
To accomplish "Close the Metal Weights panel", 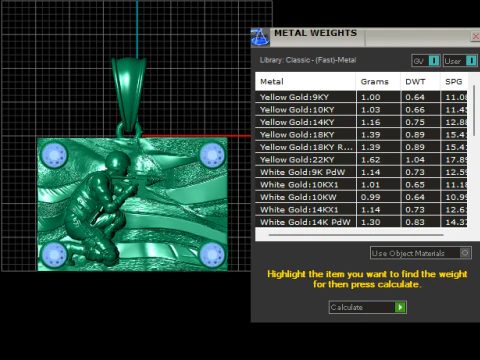I will (x=476, y=36).
